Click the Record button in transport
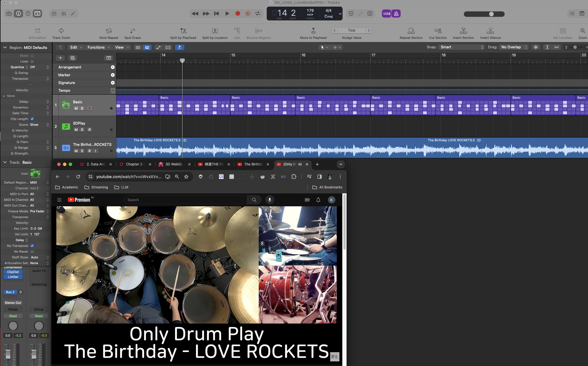The height and width of the screenshot is (366, 588). pyautogui.click(x=238, y=14)
